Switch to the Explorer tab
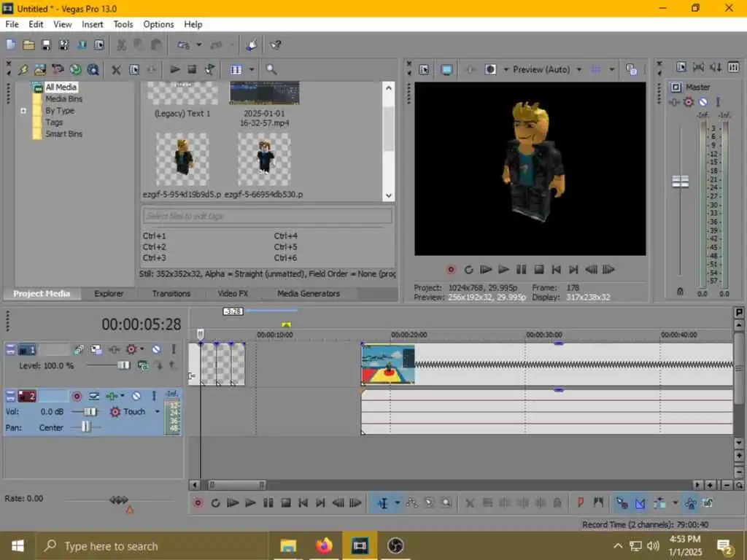 tap(109, 294)
